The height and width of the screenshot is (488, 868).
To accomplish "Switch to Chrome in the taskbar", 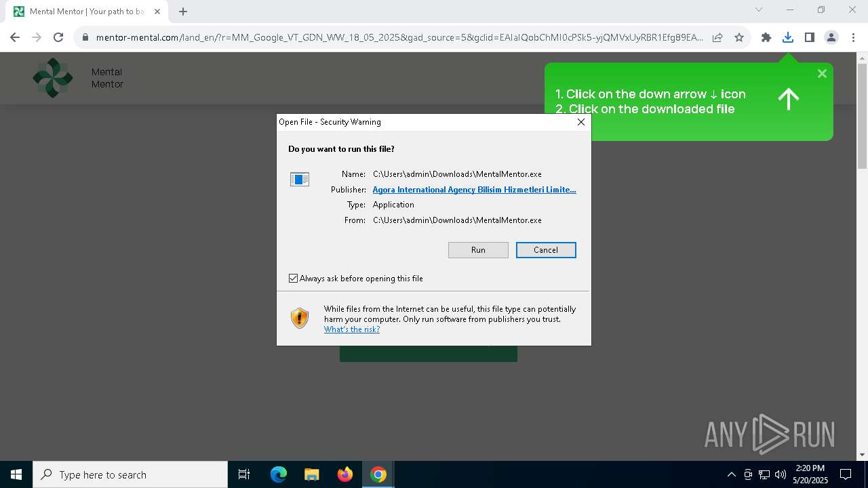I will click(378, 474).
